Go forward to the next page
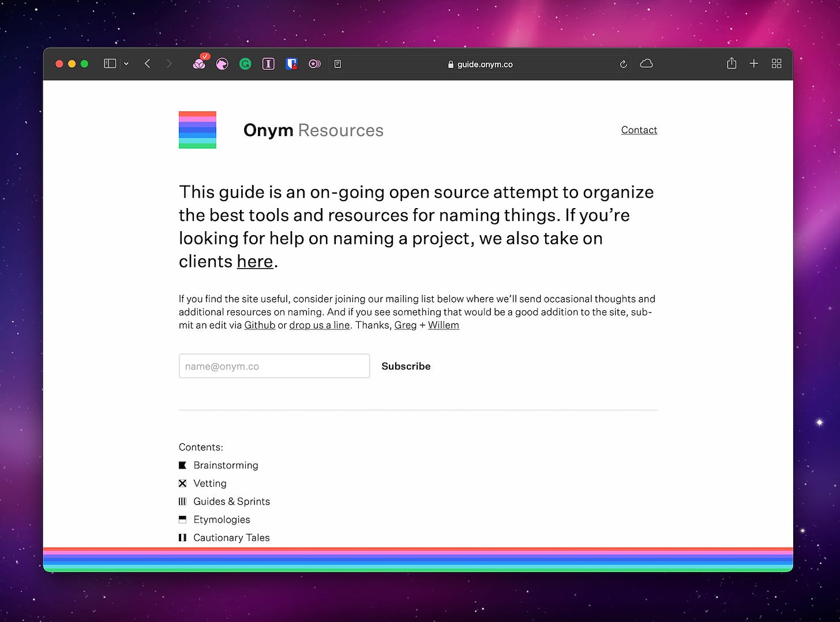This screenshot has height=622, width=840. 169,63
